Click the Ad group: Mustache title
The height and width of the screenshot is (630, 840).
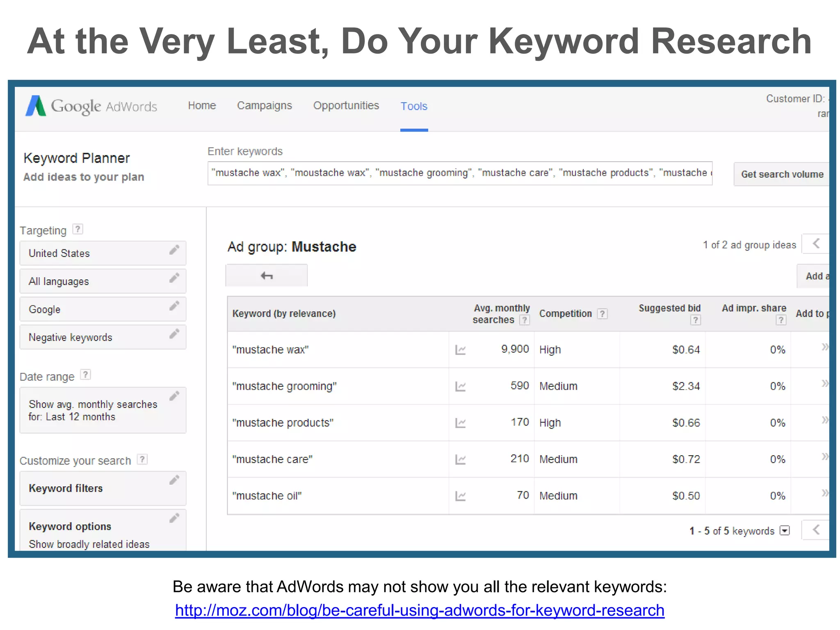(x=292, y=247)
